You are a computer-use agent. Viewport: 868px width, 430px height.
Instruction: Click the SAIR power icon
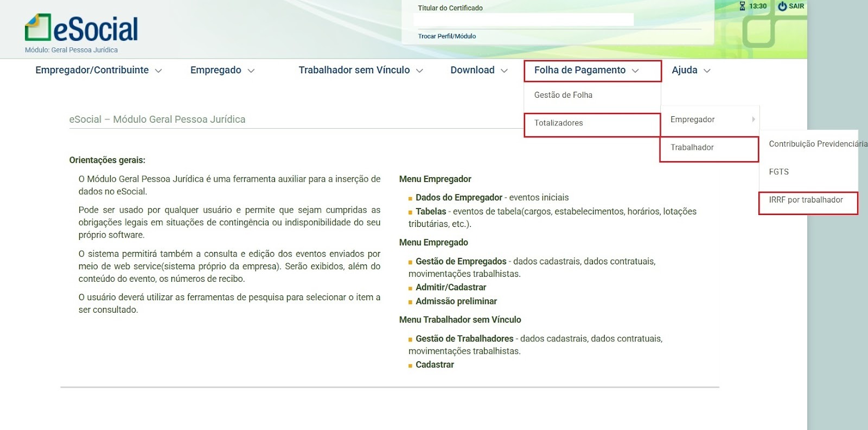(x=782, y=6)
